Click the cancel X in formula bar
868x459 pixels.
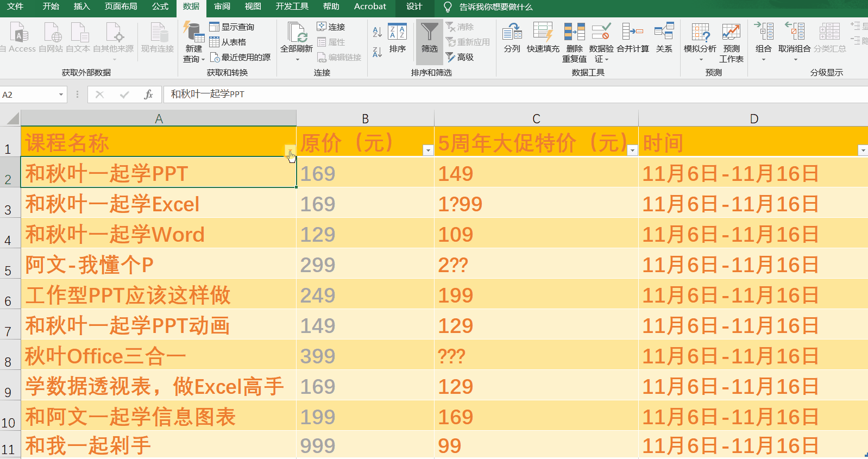tap(99, 95)
